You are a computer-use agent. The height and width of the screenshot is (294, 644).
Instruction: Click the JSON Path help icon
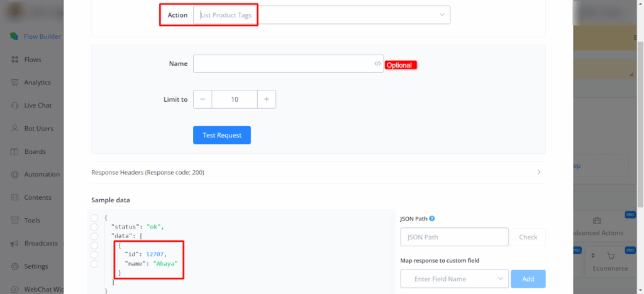click(432, 219)
